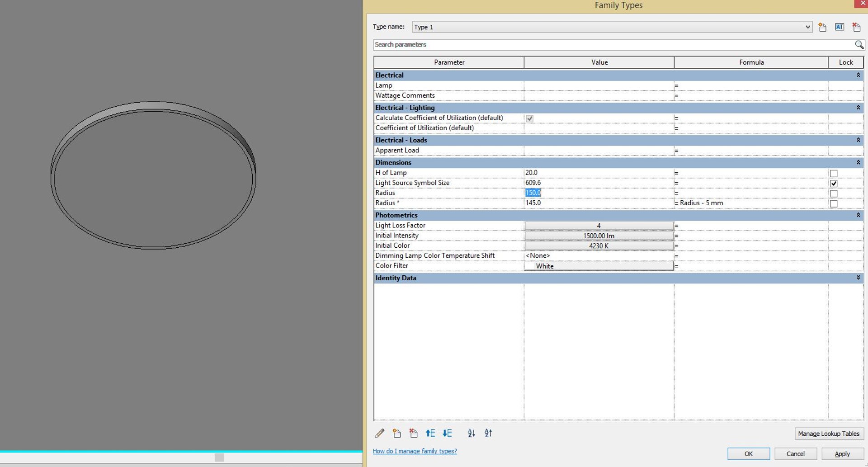The height and width of the screenshot is (467, 868).
Task: Click the Edit Parameter pencil icon
Action: tap(380, 433)
